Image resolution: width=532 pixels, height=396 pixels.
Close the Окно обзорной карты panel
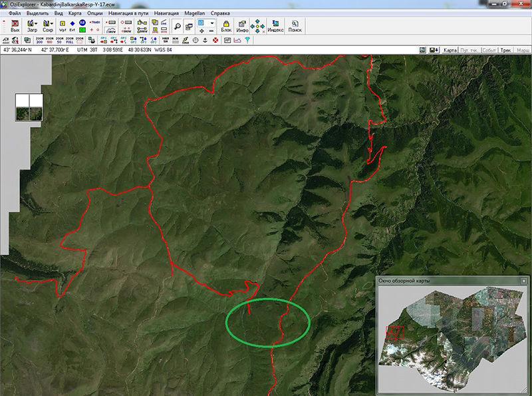tap(523, 281)
